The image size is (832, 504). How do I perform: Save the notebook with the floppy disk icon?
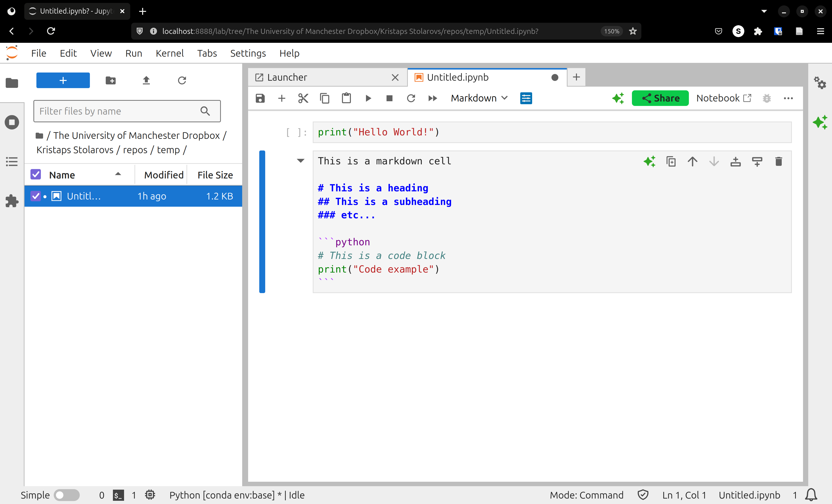pos(260,98)
